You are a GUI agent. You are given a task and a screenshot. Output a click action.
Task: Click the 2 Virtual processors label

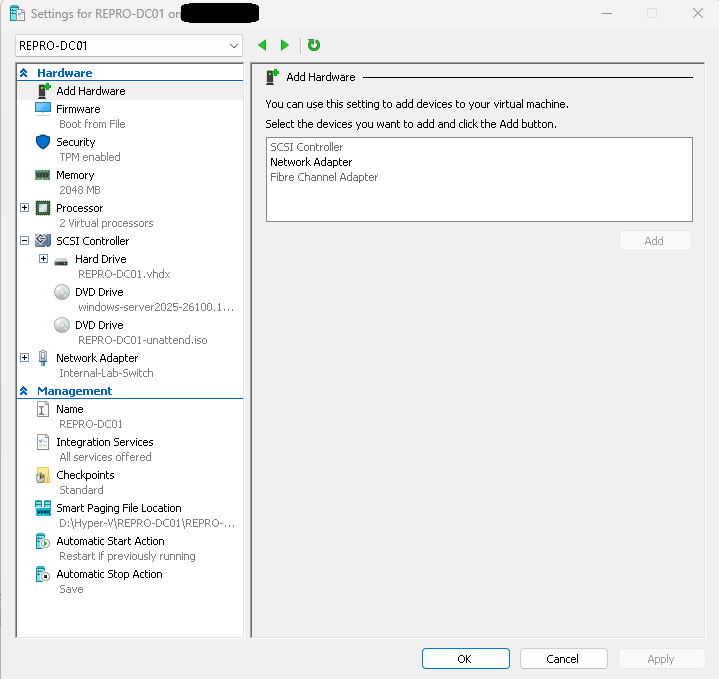[106, 223]
